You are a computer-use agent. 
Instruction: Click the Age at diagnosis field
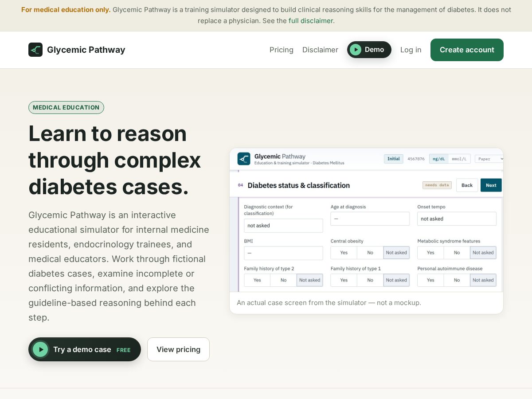[370, 219]
